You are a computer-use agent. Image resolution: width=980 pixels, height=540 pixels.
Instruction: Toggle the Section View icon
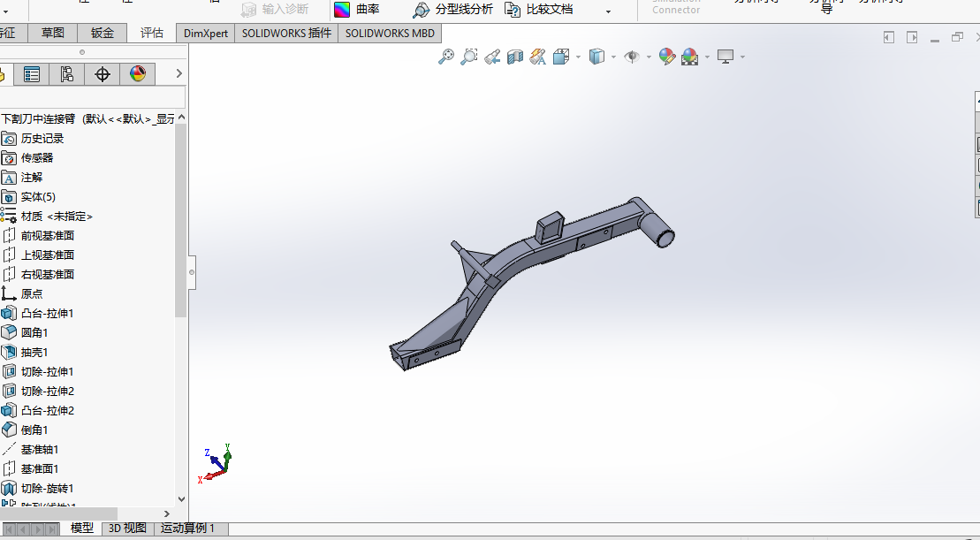[x=515, y=57]
